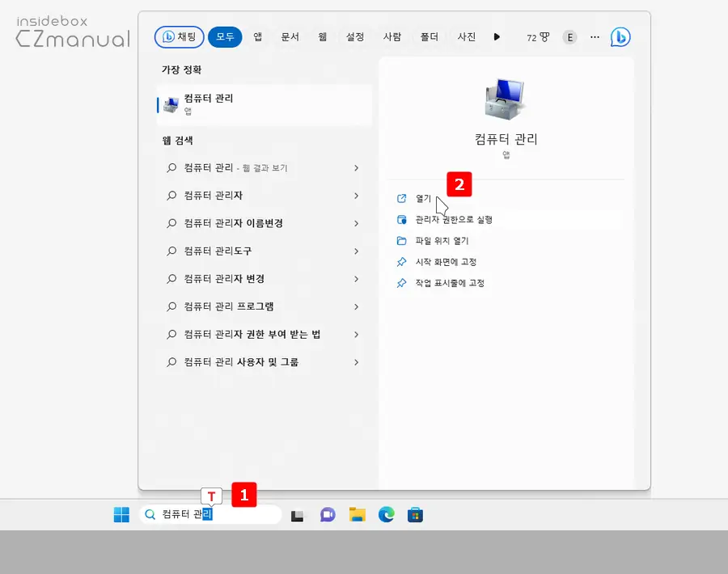
Task: Switch to the 앱 search filter tab
Action: tap(257, 36)
